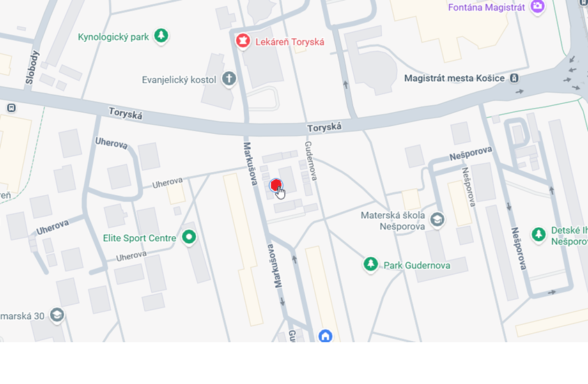Click the Detské ihrisko Nešporova park pin

[539, 235]
